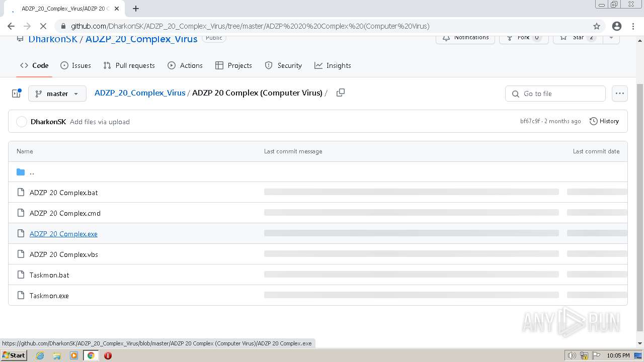Open the more options ellipsis menu

pos(620,94)
